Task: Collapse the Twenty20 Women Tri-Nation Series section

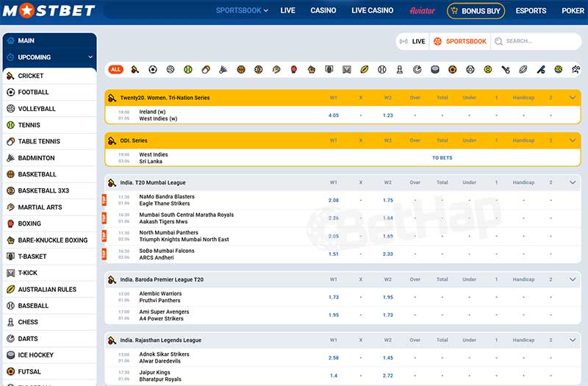Action: (x=573, y=98)
